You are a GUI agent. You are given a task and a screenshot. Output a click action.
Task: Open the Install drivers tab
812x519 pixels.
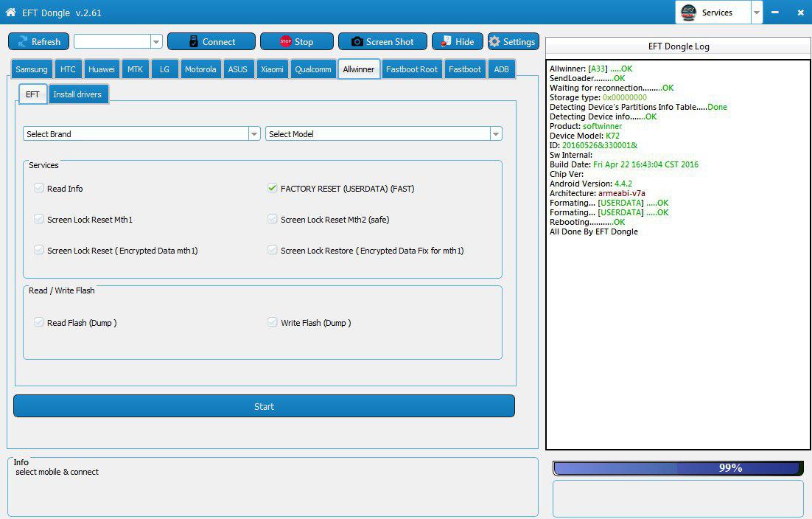pos(77,94)
